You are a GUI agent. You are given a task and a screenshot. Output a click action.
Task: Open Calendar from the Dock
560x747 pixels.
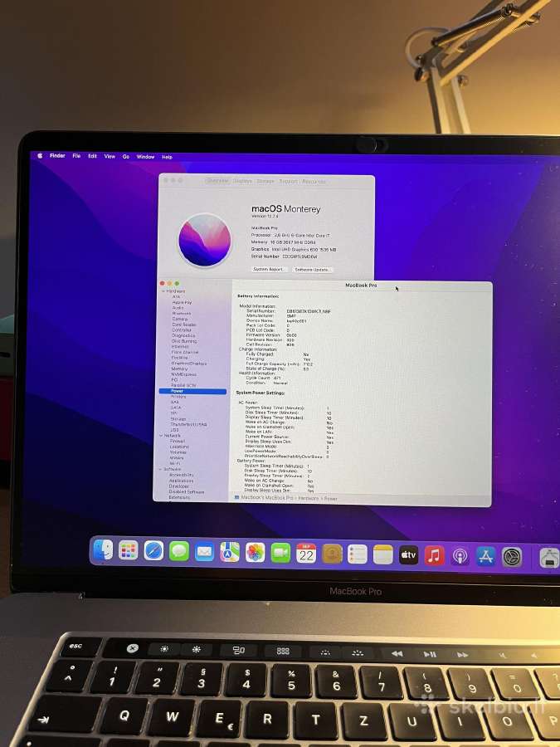(x=306, y=554)
